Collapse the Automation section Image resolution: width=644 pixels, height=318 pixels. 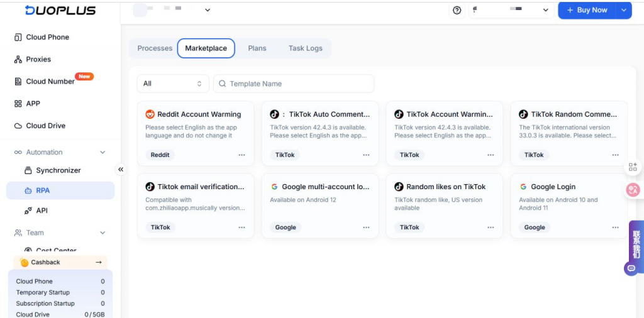coord(103,152)
